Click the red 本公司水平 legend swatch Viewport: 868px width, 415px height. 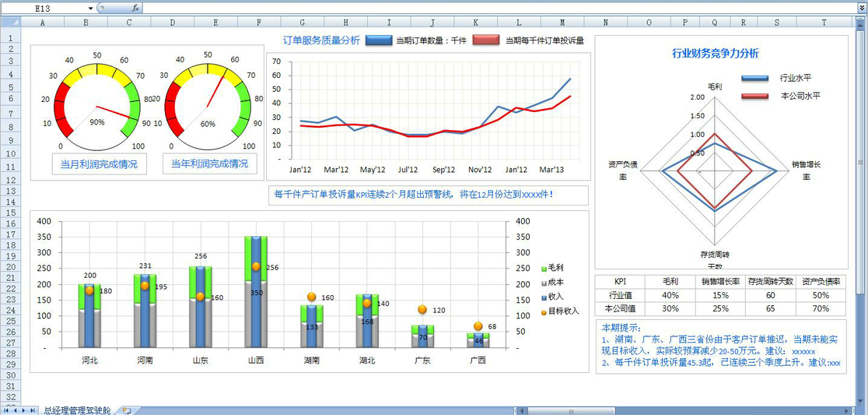click(754, 96)
